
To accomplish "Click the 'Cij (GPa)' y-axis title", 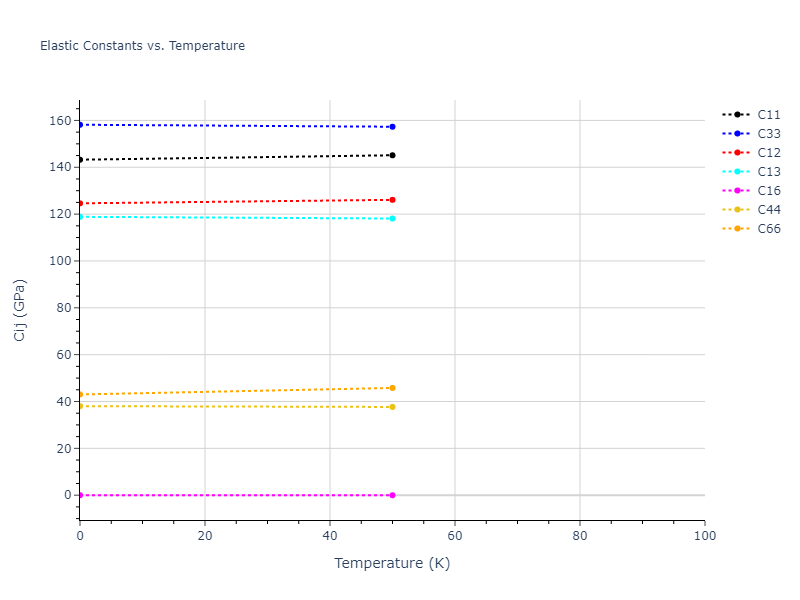I will click(x=20, y=310).
